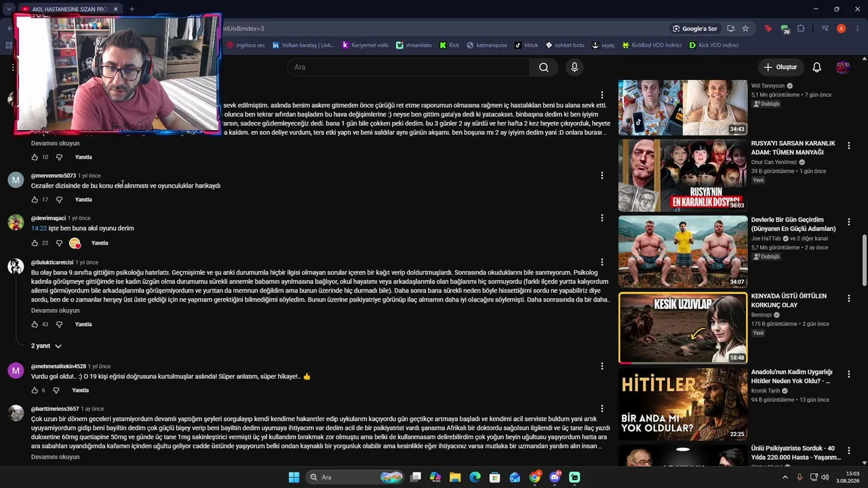
Task: Expand the 2 yanıt replies
Action: [46, 346]
